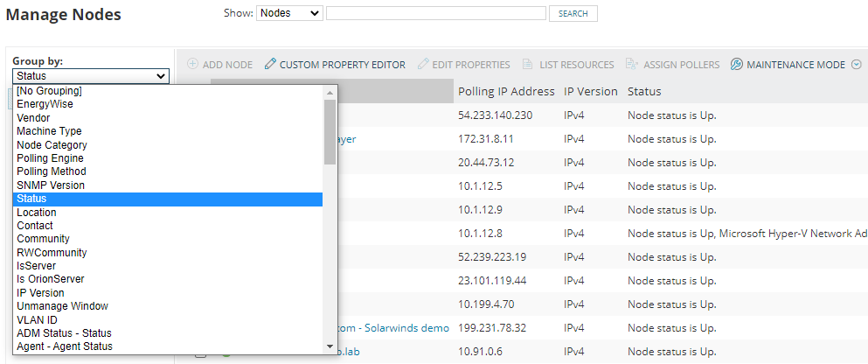Open the Show Nodes dropdown
Screen dimensions: 868x364
(x=289, y=13)
